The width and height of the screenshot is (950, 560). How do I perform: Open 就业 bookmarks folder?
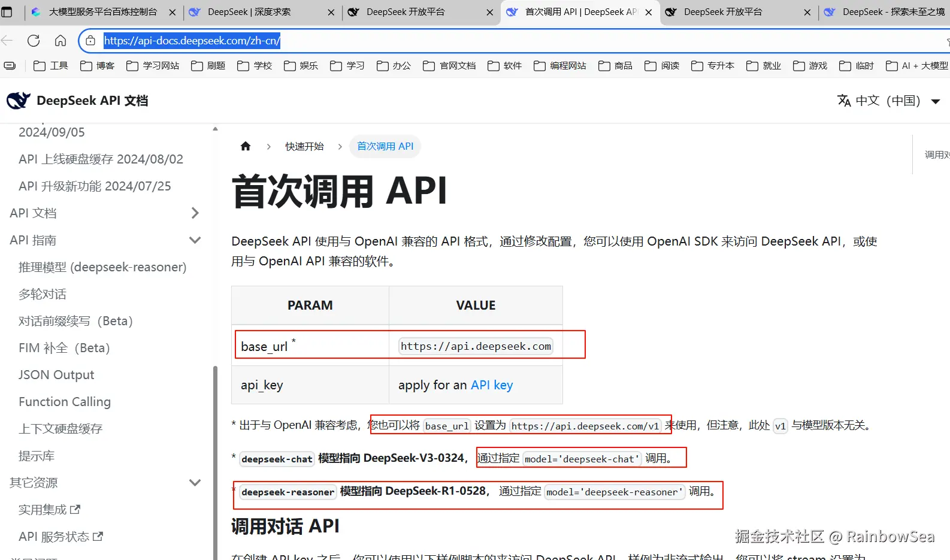point(764,66)
